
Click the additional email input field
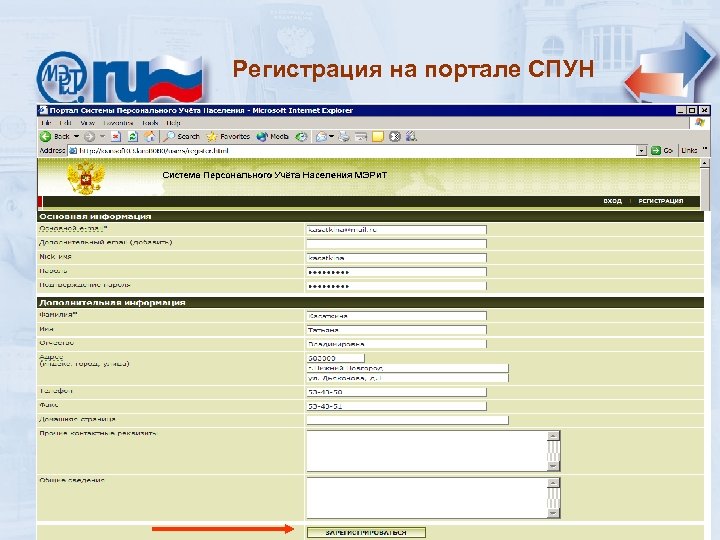point(396,243)
